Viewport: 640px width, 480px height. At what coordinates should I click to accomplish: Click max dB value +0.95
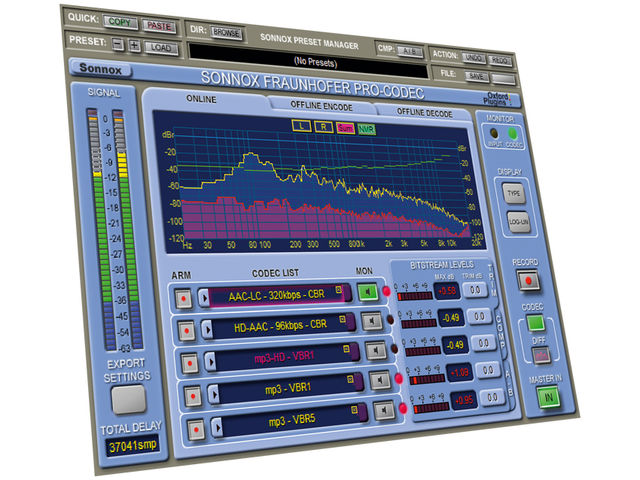point(464,400)
